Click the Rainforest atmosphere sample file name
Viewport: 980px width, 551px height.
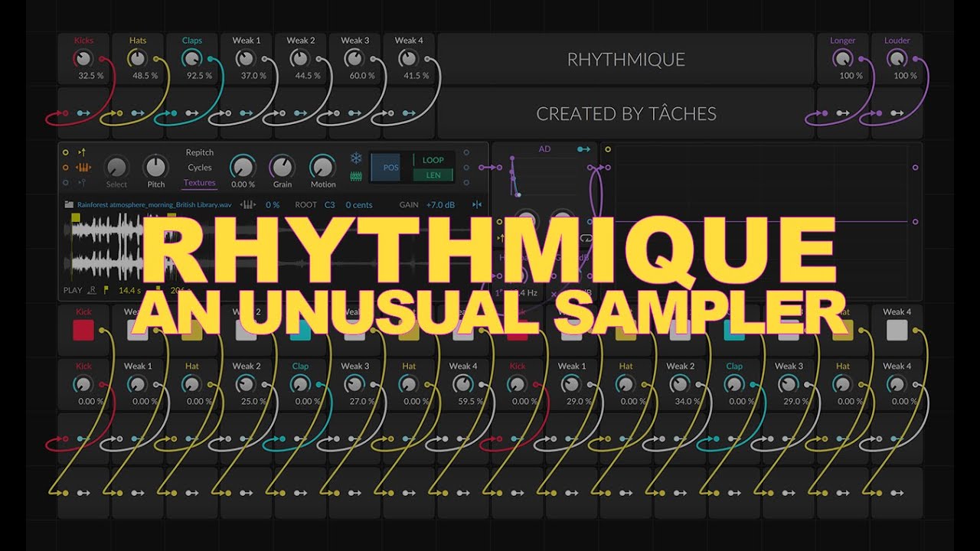point(154,205)
